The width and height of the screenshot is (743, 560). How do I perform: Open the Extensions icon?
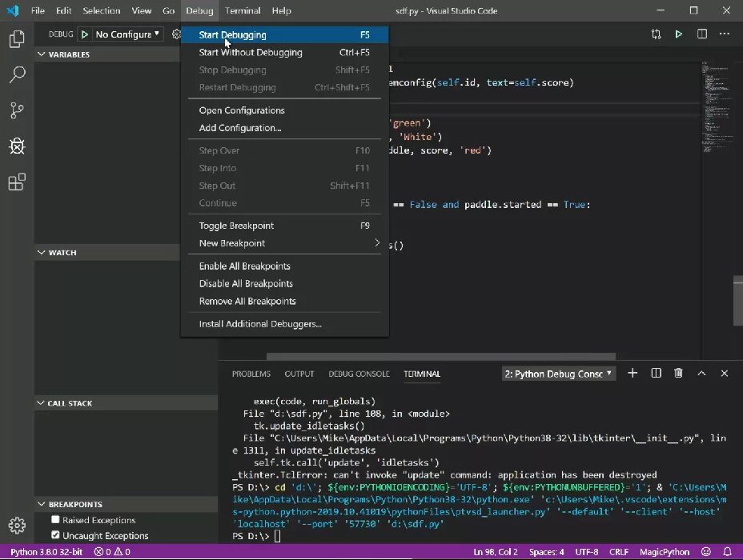(17, 182)
